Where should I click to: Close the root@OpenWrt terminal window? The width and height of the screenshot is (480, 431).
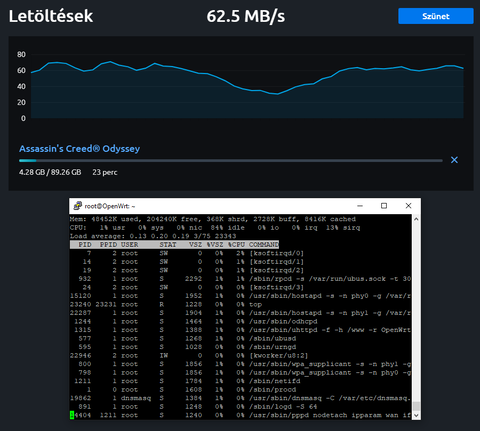(x=408, y=206)
